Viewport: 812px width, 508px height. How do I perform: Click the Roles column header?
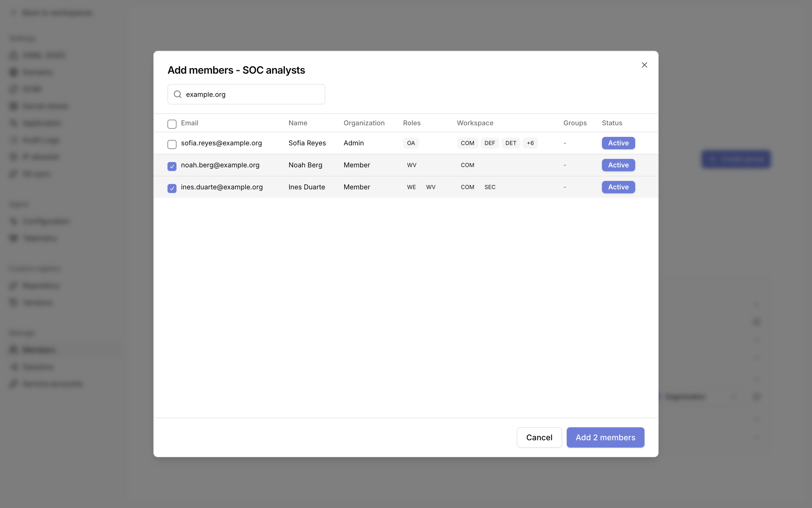[x=412, y=123]
